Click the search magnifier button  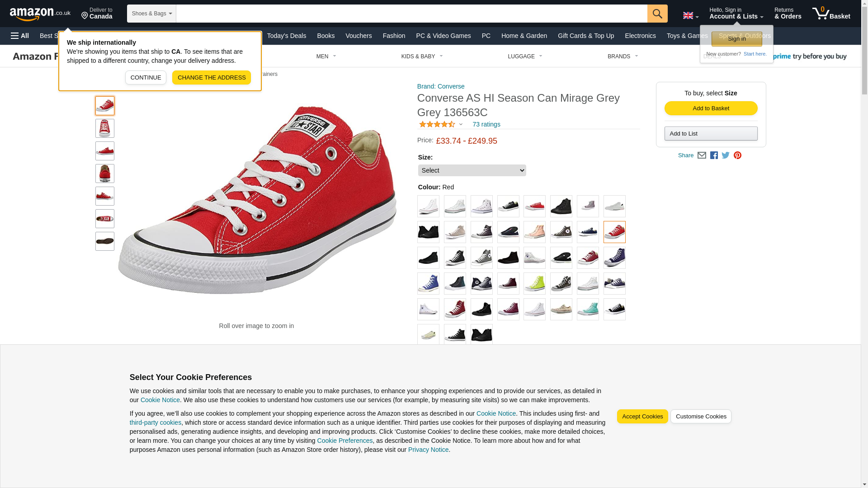tap(657, 14)
